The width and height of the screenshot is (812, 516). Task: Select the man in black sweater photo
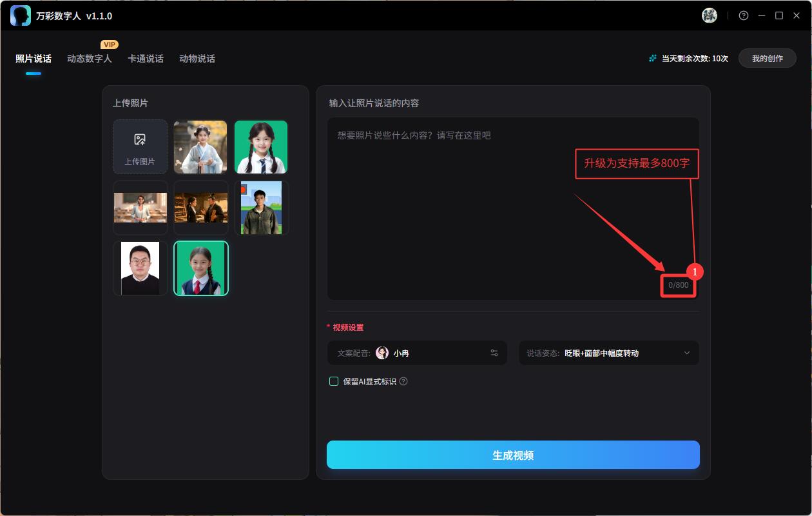point(140,268)
